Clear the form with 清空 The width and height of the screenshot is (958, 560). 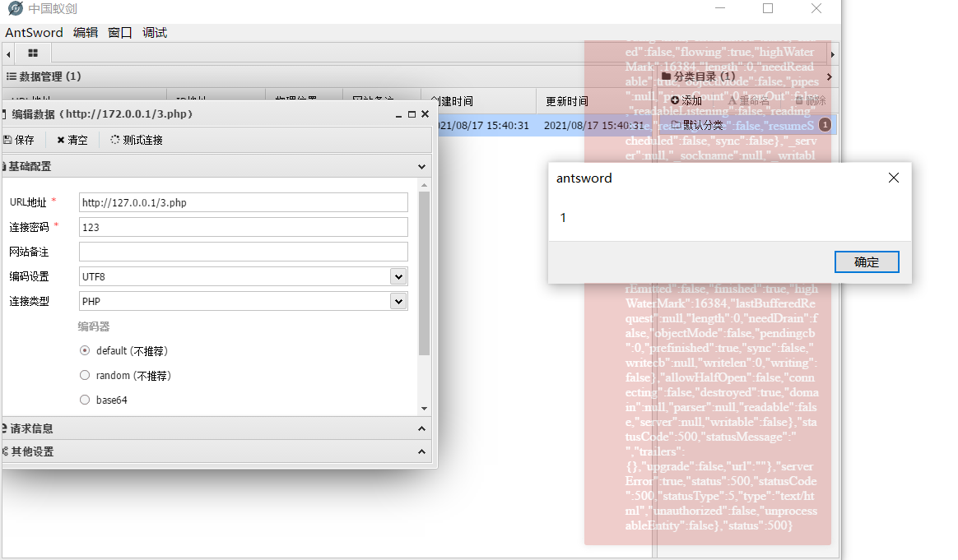72,140
